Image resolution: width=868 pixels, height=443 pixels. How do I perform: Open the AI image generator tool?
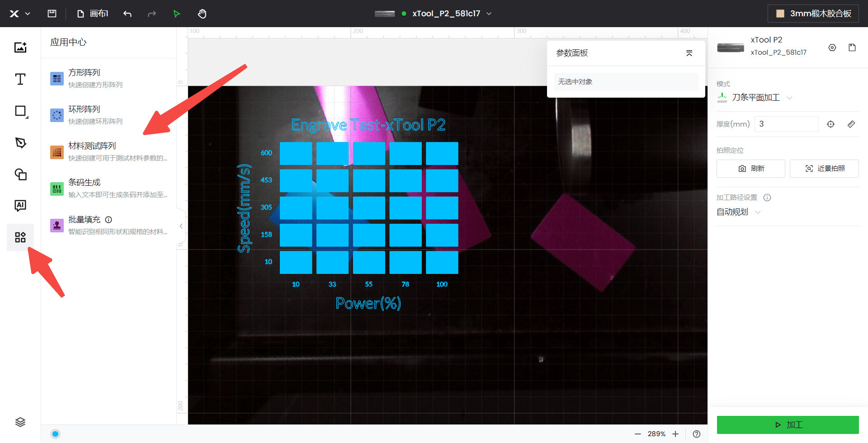point(20,206)
